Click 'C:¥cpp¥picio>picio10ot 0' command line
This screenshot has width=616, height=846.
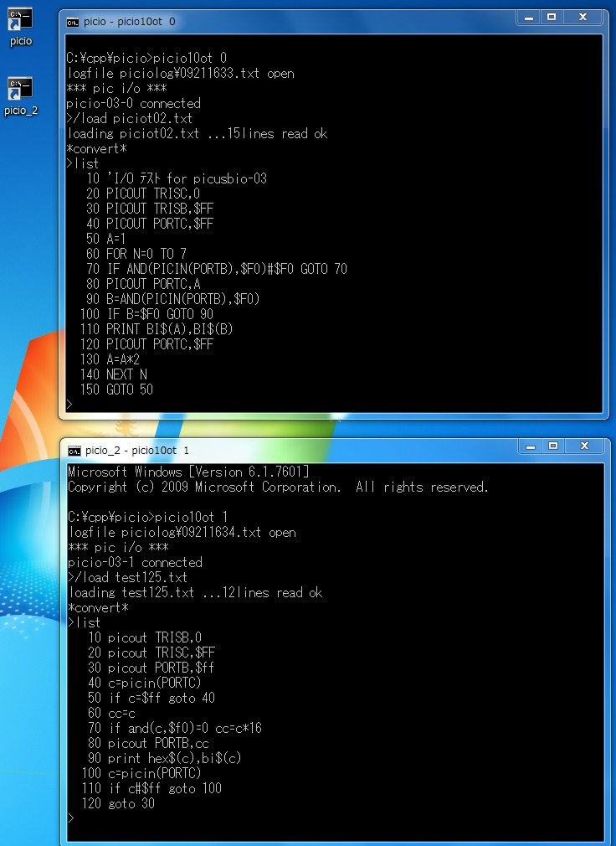[x=146, y=59]
